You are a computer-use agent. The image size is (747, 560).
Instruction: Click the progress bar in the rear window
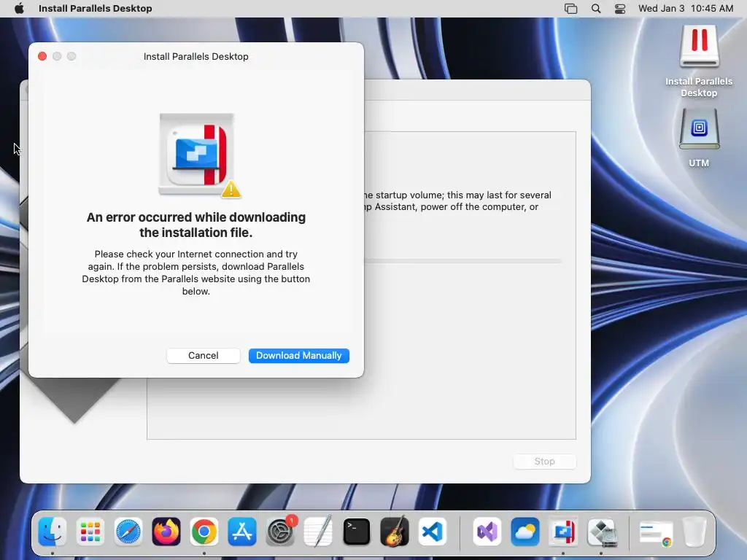463,261
